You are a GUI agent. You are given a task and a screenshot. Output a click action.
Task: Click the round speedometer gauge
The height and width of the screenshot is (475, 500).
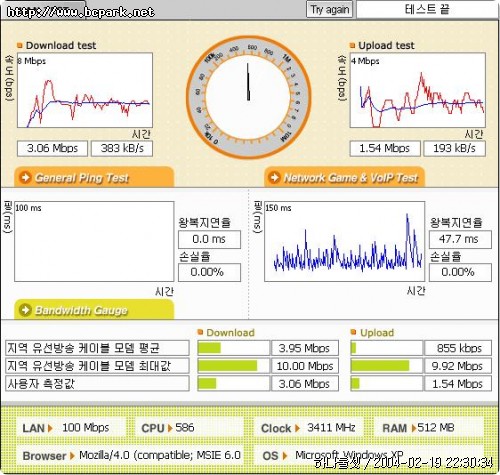249,97
